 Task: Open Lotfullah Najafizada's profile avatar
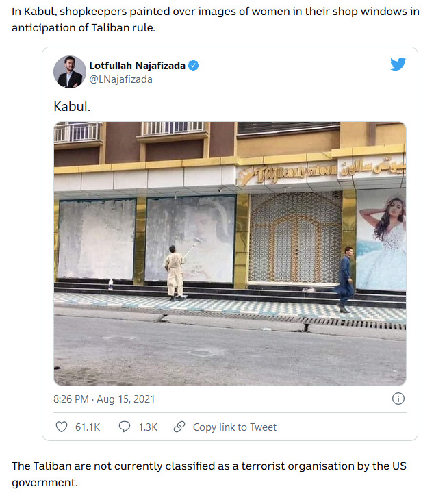[70, 72]
